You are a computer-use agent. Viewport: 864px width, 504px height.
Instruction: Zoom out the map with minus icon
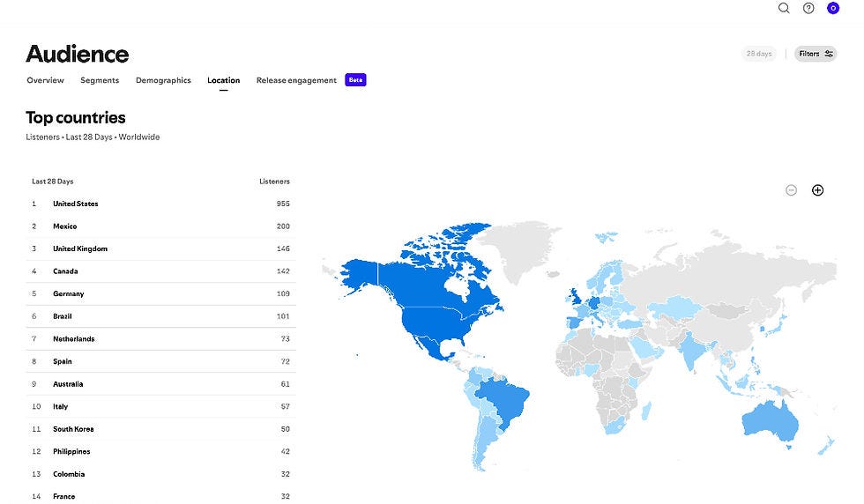click(792, 190)
